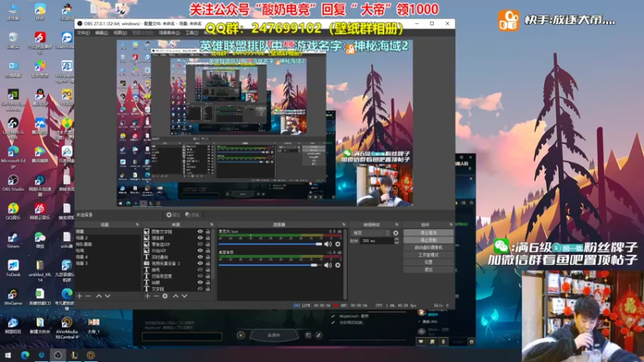Open the 网易云音乐 desktop shortcut

tap(39, 212)
